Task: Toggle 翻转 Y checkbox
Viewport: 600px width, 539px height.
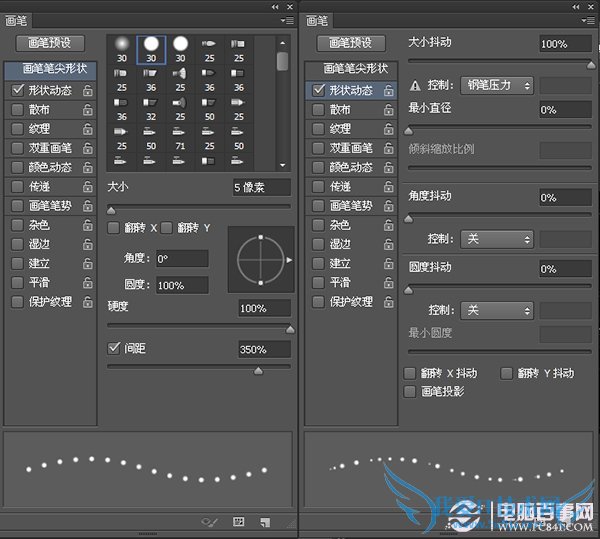Action: tap(166, 228)
